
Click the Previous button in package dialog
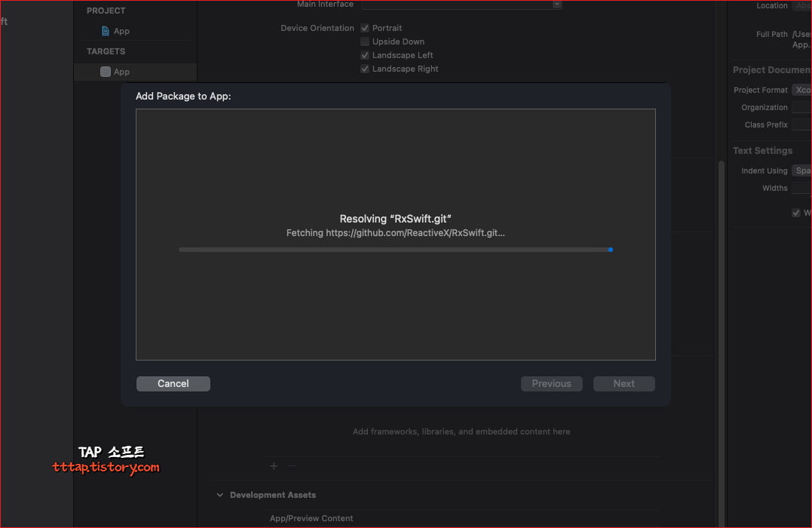click(x=552, y=383)
